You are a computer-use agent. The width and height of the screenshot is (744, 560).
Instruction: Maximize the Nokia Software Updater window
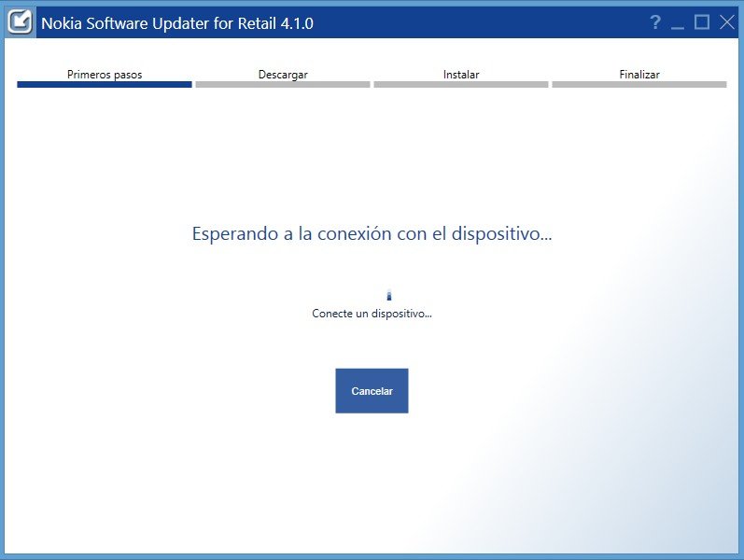(x=702, y=21)
